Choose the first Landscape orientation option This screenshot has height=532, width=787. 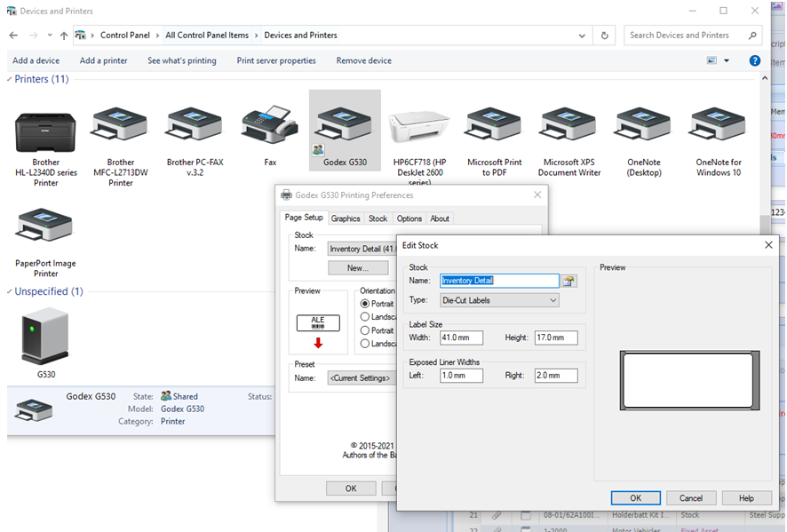pyautogui.click(x=365, y=317)
